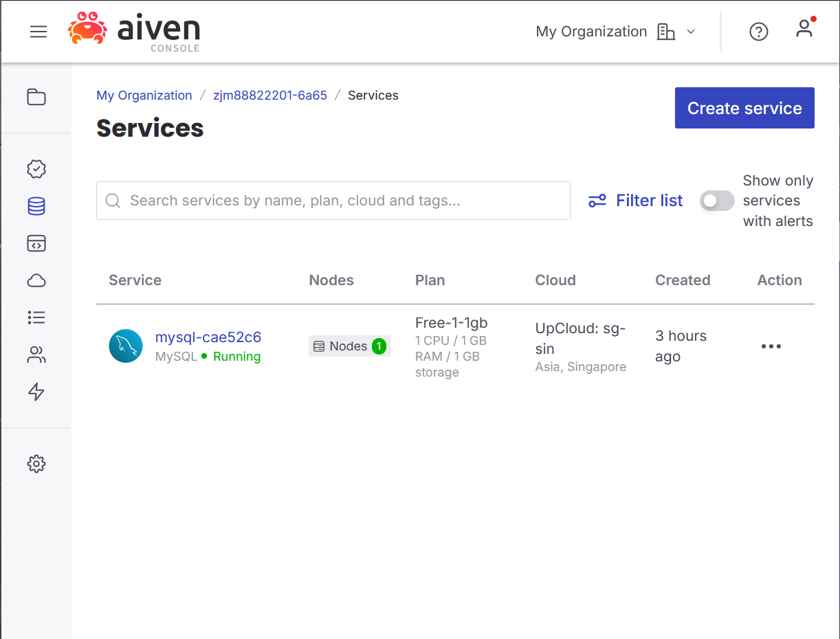The height and width of the screenshot is (639, 840).
Task: Open actions menu for mysql-cae52c6
Action: click(771, 346)
